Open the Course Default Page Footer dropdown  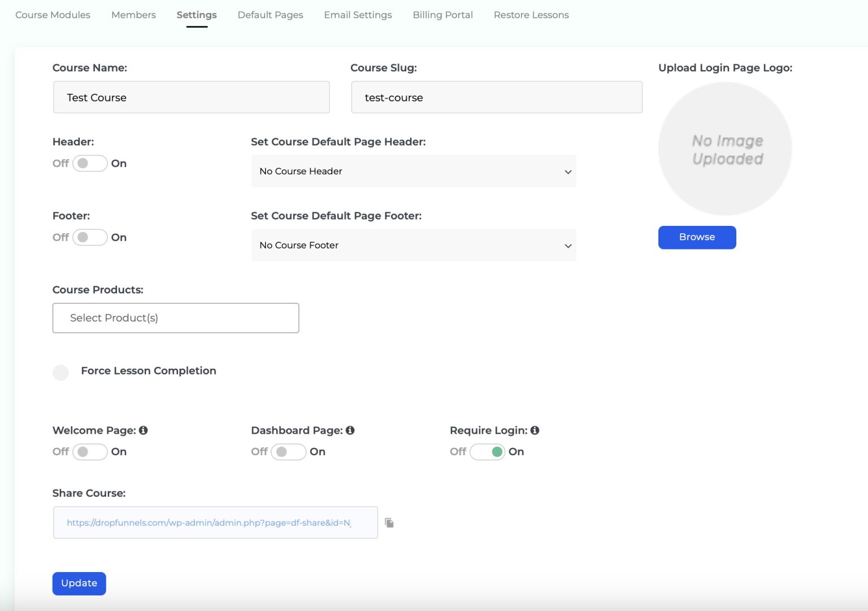pyautogui.click(x=413, y=245)
